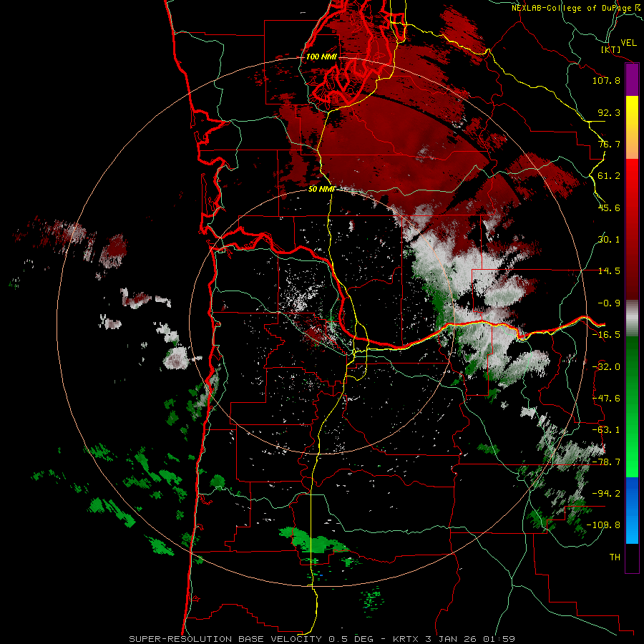Click the -0.9 velocity scale value
This screenshot has width=644, height=644.
point(609,303)
